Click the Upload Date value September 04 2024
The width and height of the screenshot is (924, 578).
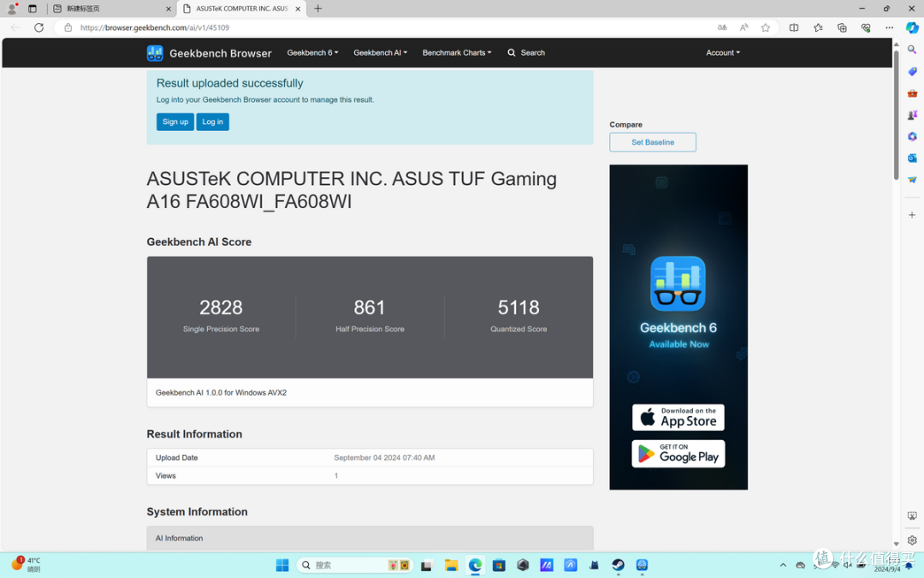384,457
